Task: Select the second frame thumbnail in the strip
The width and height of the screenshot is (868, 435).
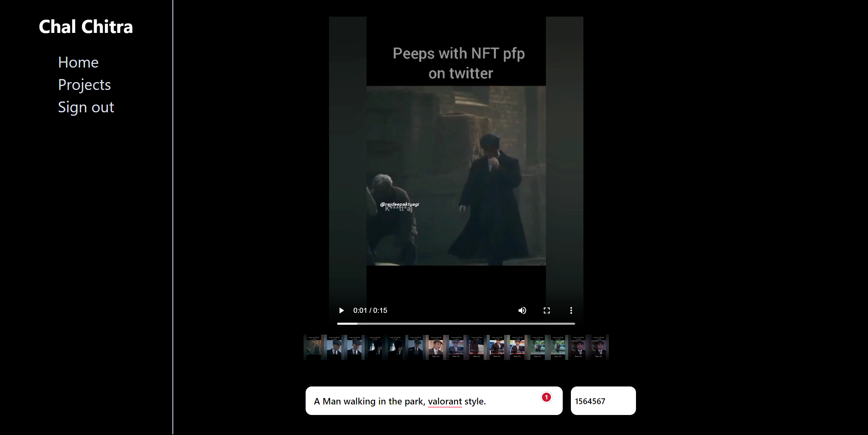Action: point(334,347)
